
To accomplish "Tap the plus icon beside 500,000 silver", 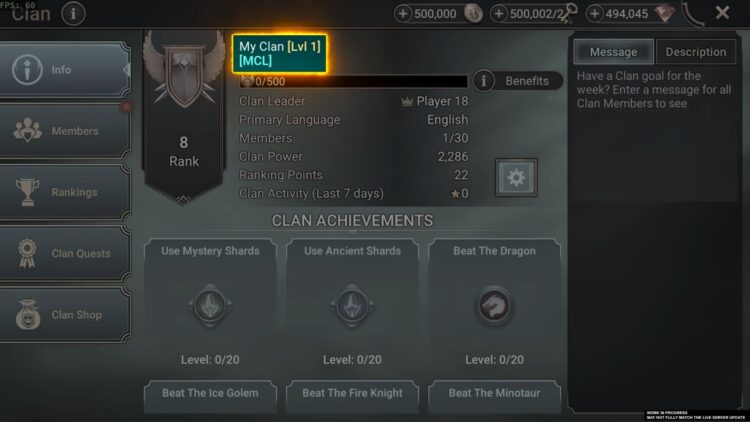I will pos(403,14).
